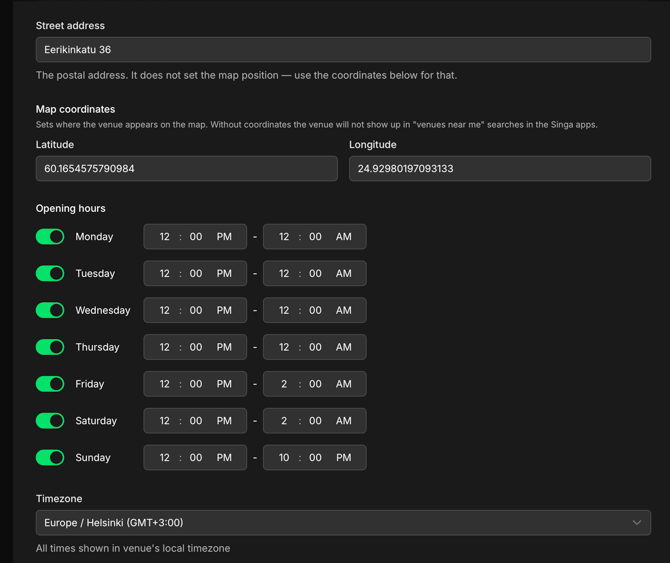This screenshot has height=563, width=670.
Task: Select Sunday opening minutes value
Action: pyautogui.click(x=196, y=457)
